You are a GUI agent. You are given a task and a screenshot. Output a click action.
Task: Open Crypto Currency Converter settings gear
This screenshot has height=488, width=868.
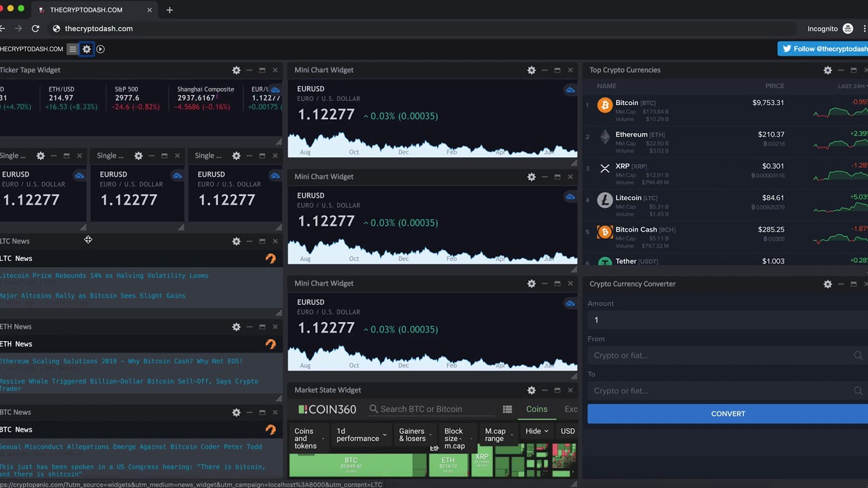click(x=827, y=284)
